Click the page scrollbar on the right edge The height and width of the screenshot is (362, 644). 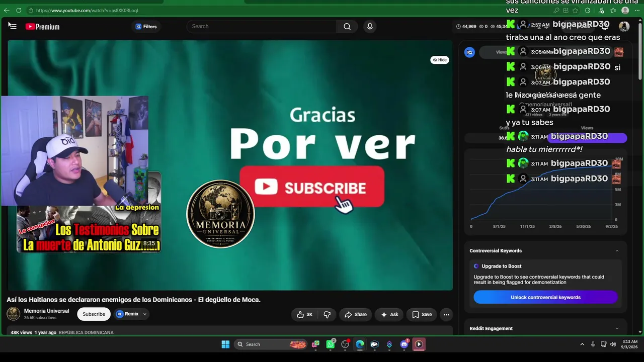click(640, 50)
